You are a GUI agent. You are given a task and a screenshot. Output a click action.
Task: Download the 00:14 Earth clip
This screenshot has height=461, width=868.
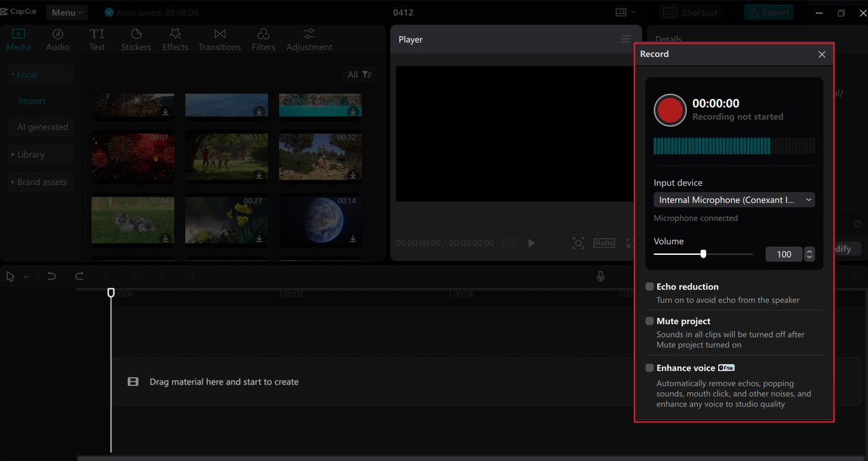[353, 239]
